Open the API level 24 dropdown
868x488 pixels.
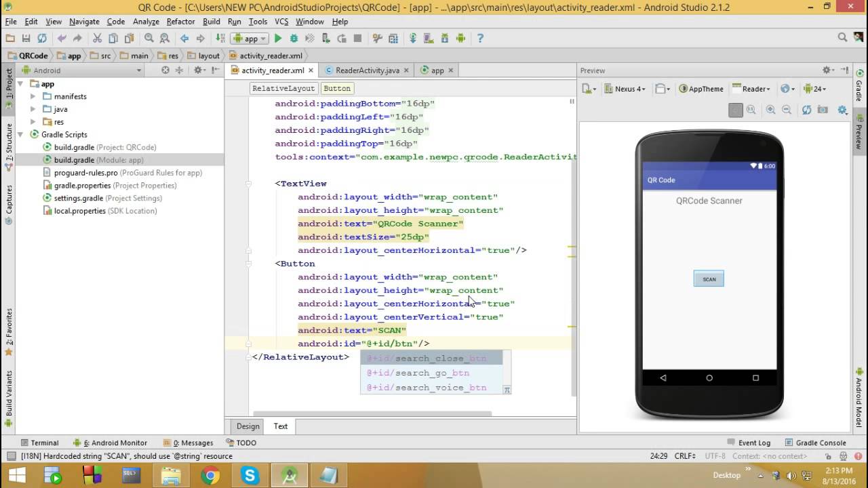pos(814,89)
